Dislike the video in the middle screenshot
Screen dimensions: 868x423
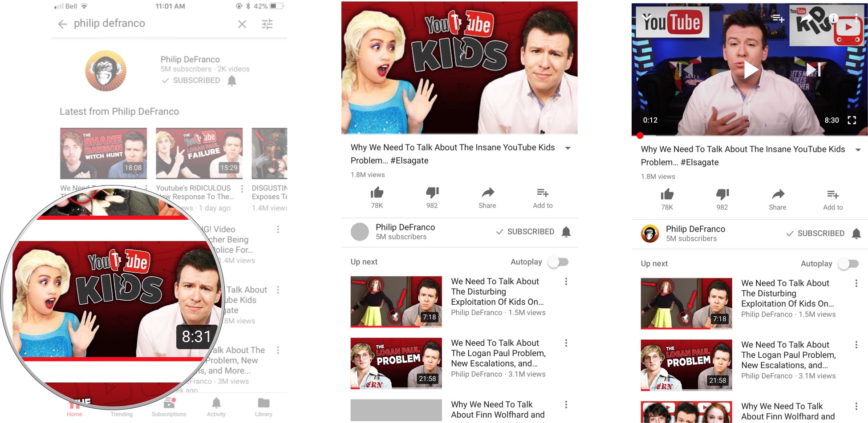pyautogui.click(x=432, y=193)
